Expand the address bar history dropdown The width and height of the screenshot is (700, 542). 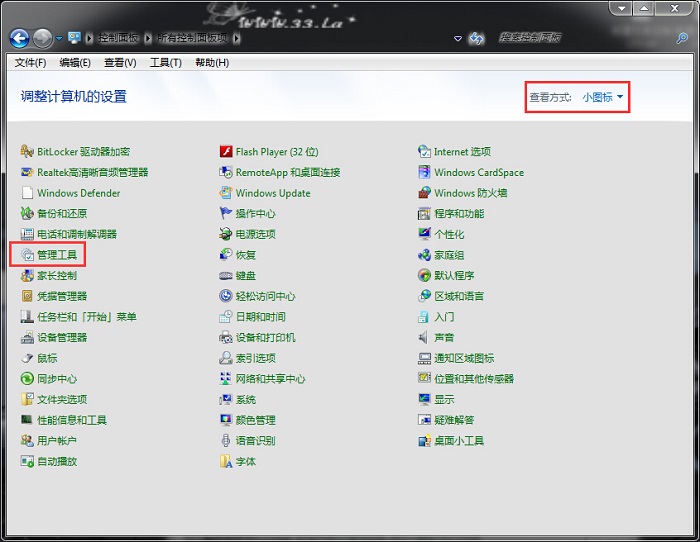pyautogui.click(x=458, y=38)
